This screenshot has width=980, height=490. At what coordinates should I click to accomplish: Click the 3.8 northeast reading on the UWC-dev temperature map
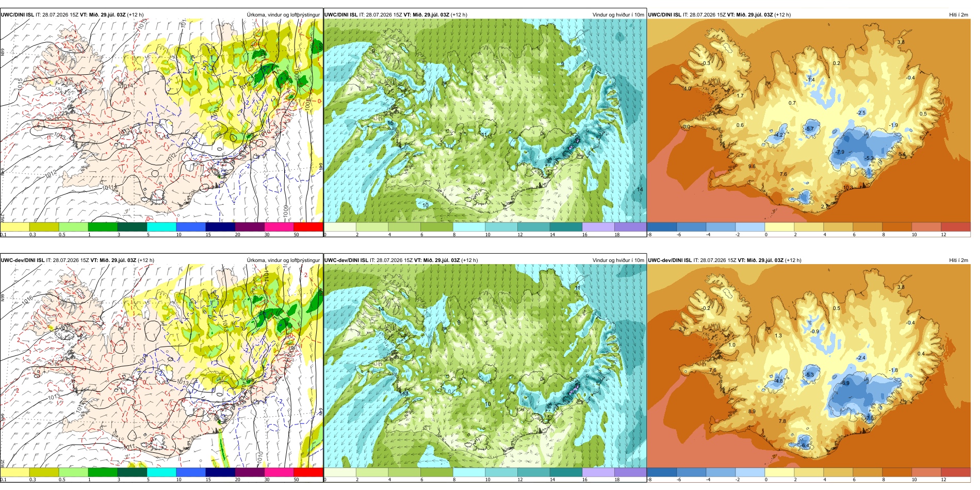(x=901, y=287)
